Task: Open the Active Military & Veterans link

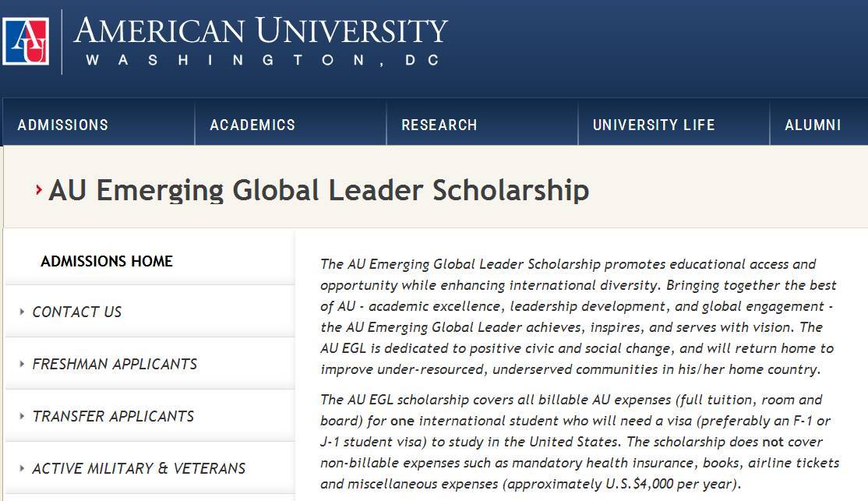Action: pos(139,468)
